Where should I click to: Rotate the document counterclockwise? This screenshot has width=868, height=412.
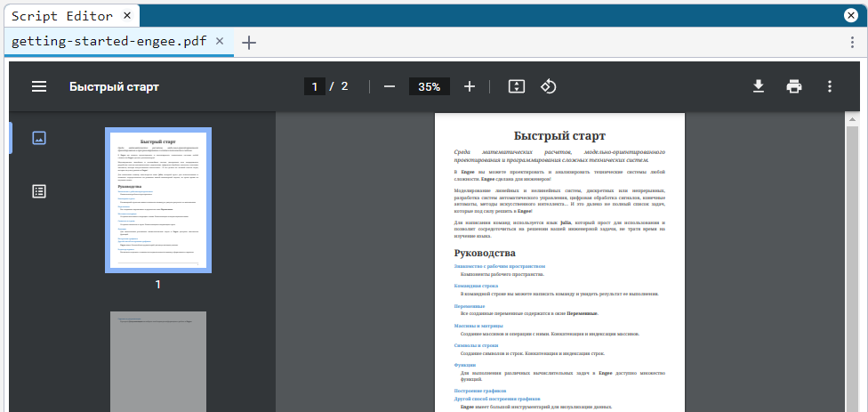(x=548, y=86)
